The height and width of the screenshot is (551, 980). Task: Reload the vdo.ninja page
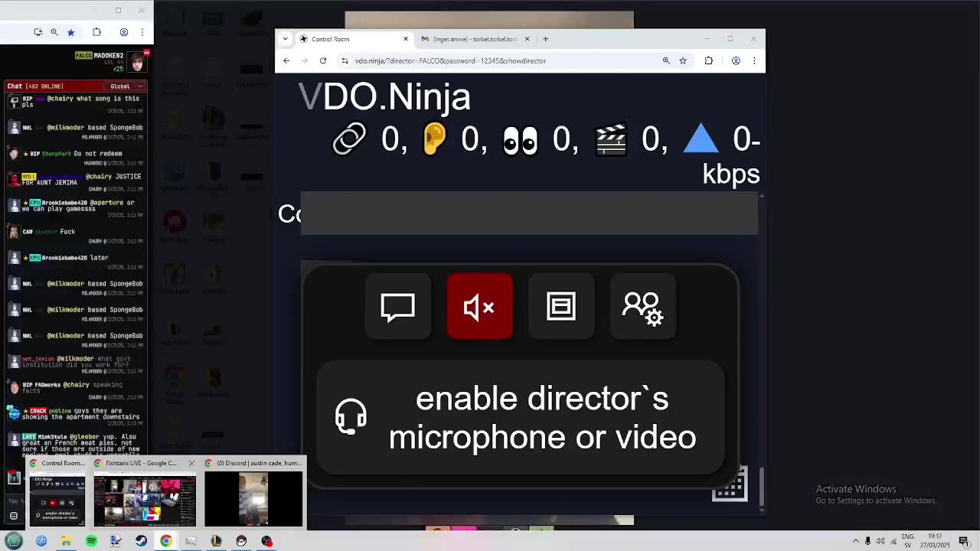pos(323,60)
